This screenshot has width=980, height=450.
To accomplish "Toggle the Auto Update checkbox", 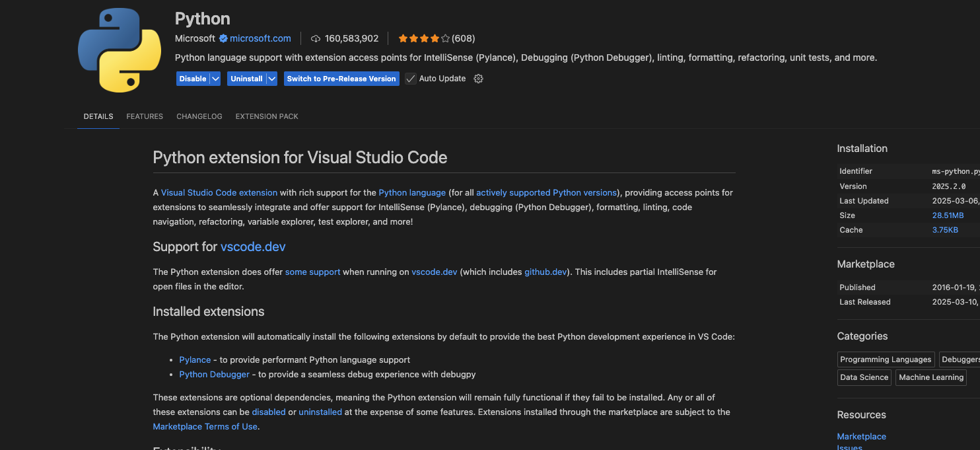I will 411,79.
